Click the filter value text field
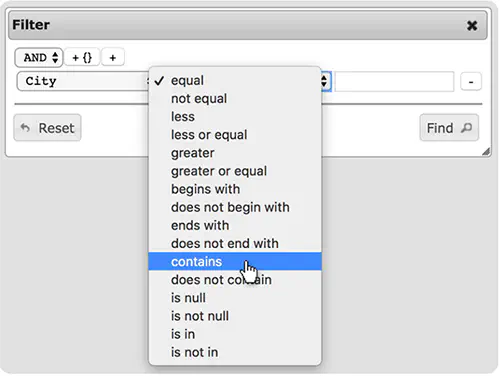This screenshot has height=376, width=500. pyautogui.click(x=394, y=81)
